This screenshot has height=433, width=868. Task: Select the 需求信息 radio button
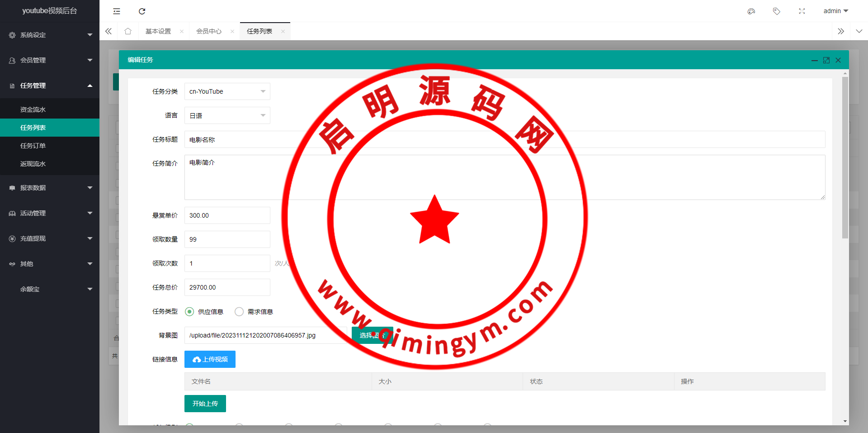239,312
